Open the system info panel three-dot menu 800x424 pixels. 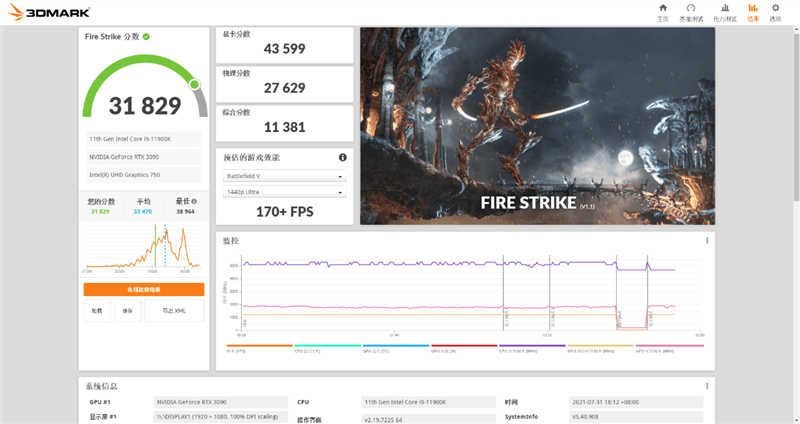click(x=707, y=386)
